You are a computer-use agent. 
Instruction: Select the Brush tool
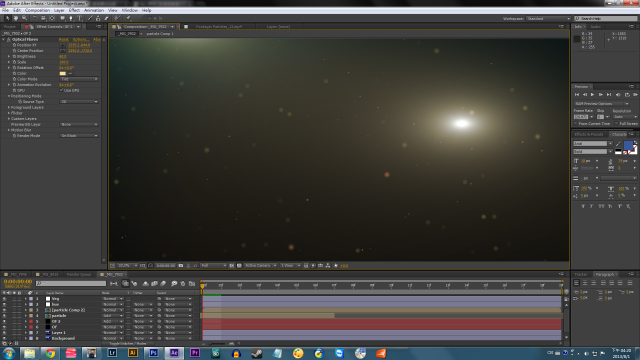90,18
